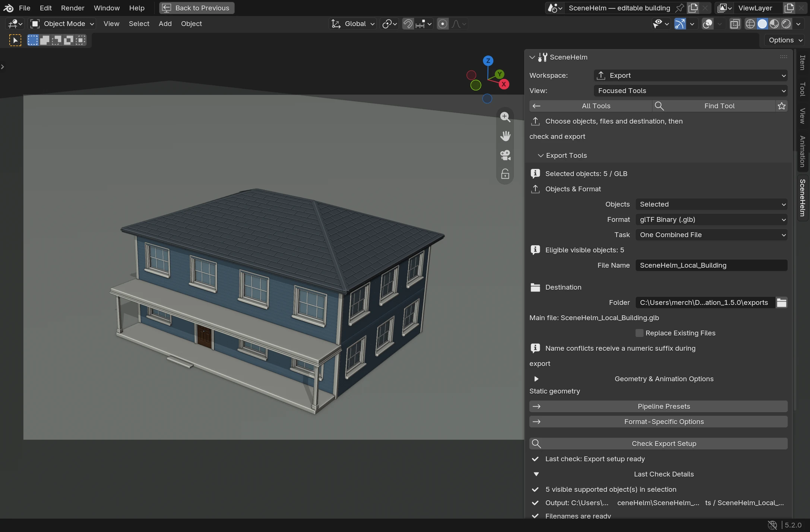The height and width of the screenshot is (532, 810).
Task: Open Pipeline Presets
Action: coord(658,407)
